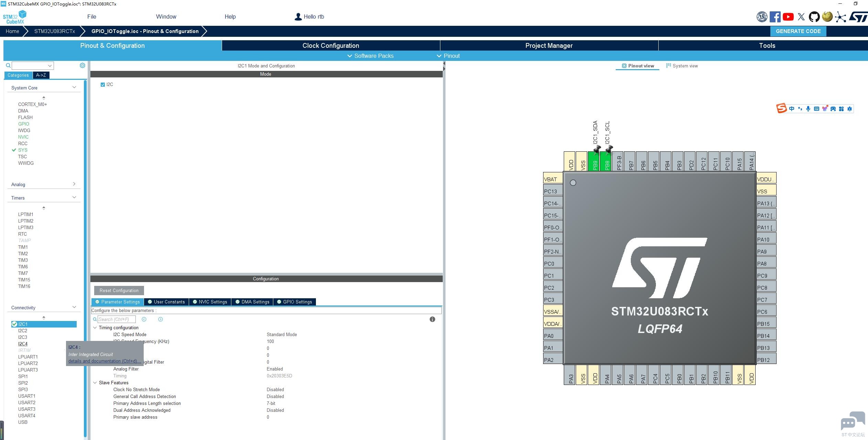Uncheck the I2C mode checkbox
868x440 pixels.
tap(102, 85)
